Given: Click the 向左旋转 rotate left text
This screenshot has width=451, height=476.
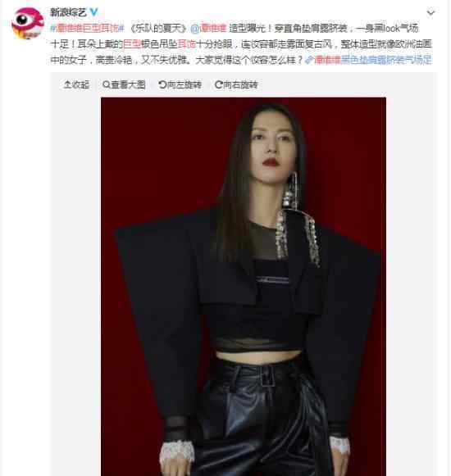Looking at the screenshot, I should [184, 84].
